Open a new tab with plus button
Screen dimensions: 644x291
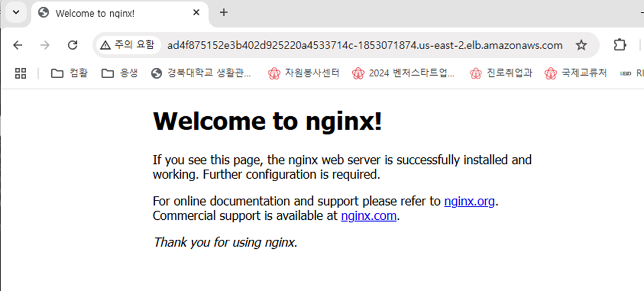224,13
